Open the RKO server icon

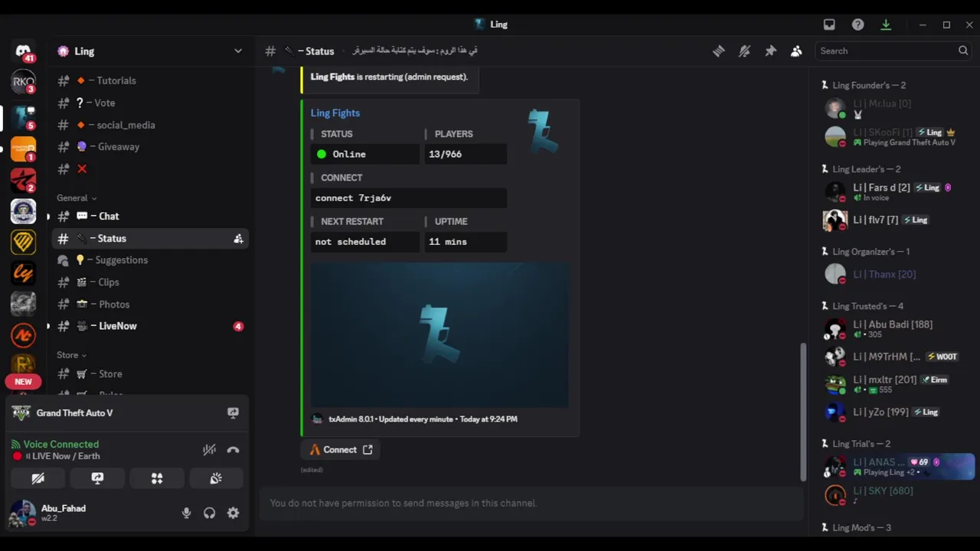(23, 82)
